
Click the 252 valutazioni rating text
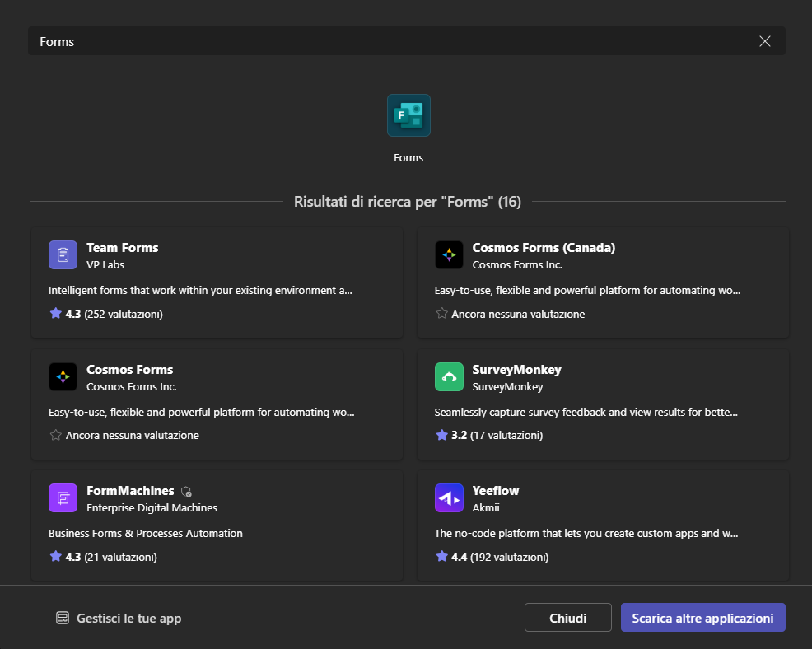[124, 314]
